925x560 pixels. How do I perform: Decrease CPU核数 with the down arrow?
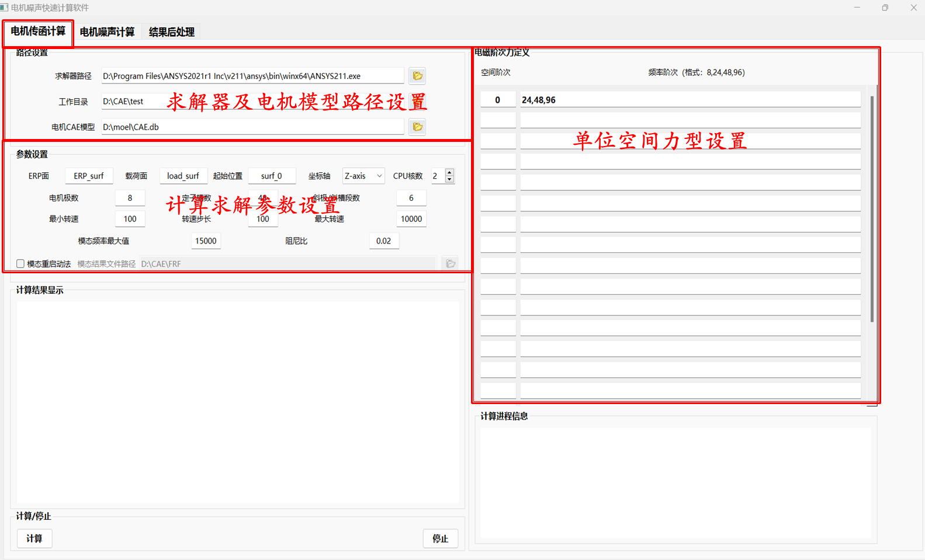(x=449, y=179)
